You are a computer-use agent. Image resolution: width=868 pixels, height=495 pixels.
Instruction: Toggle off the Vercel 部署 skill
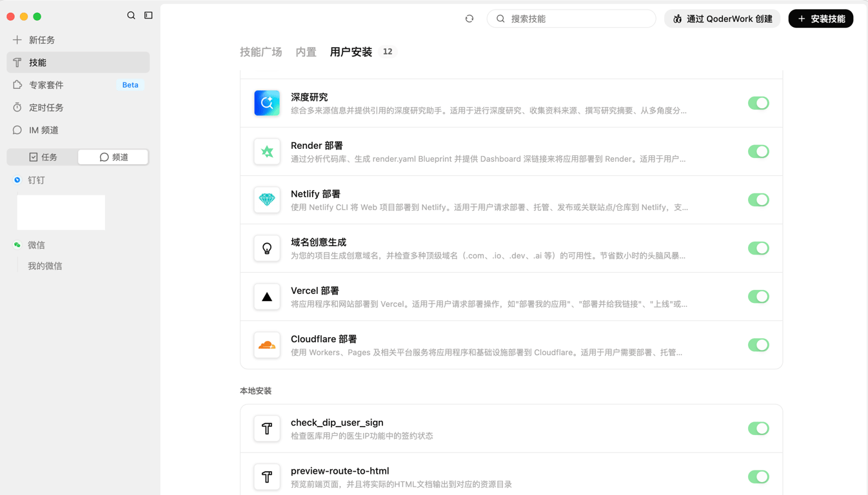(x=758, y=296)
